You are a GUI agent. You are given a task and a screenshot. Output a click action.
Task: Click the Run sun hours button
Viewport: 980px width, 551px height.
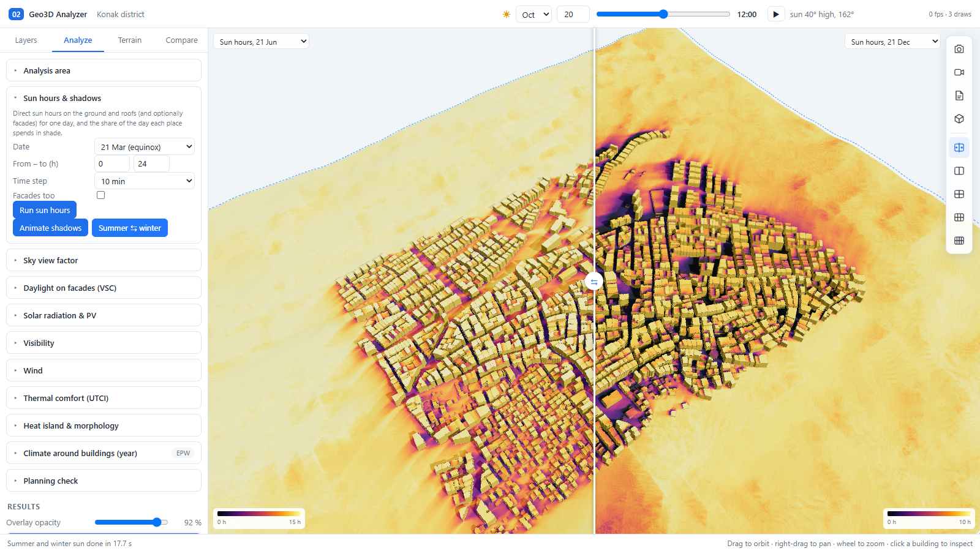[x=45, y=210]
